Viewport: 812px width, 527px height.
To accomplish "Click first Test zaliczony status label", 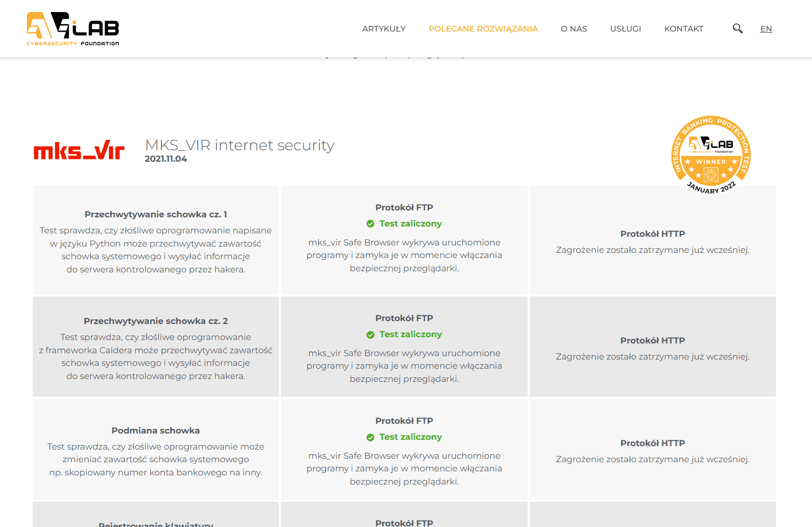I will point(410,224).
